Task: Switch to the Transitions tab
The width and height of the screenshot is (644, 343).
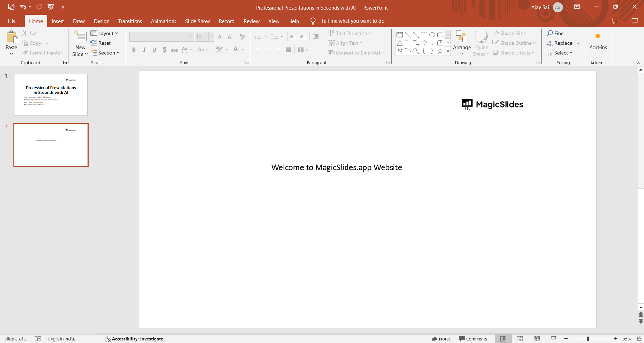Action: click(130, 21)
